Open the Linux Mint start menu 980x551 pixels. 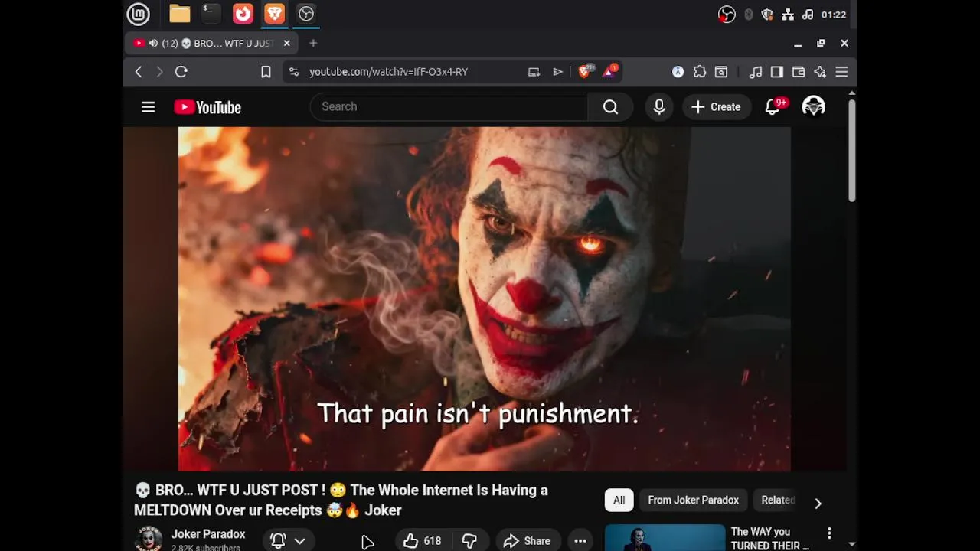click(138, 14)
